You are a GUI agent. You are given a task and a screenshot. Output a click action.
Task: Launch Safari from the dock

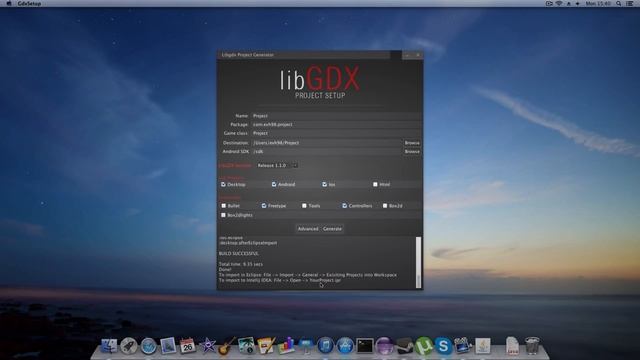[149, 346]
